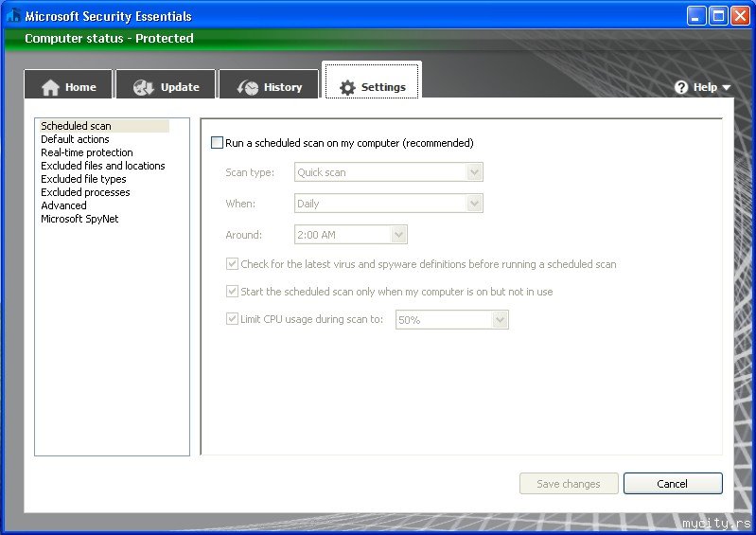
Task: Click the Help question mark icon
Action: (x=681, y=87)
